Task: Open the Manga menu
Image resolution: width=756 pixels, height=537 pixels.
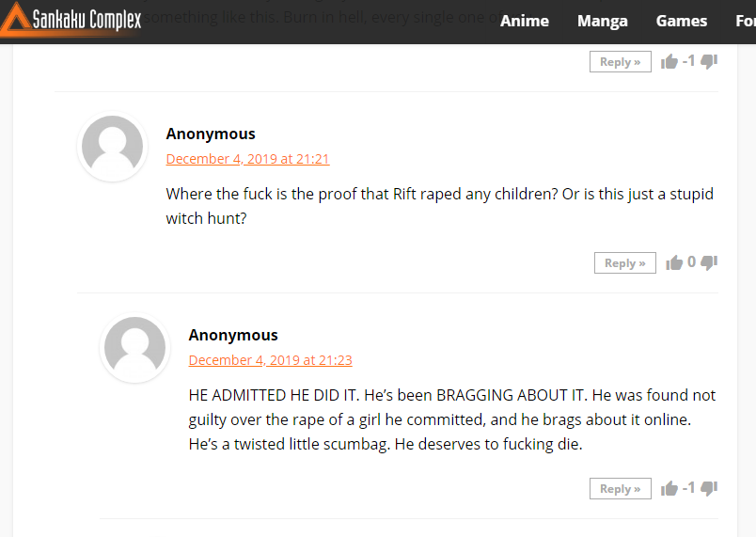Action: click(x=602, y=22)
